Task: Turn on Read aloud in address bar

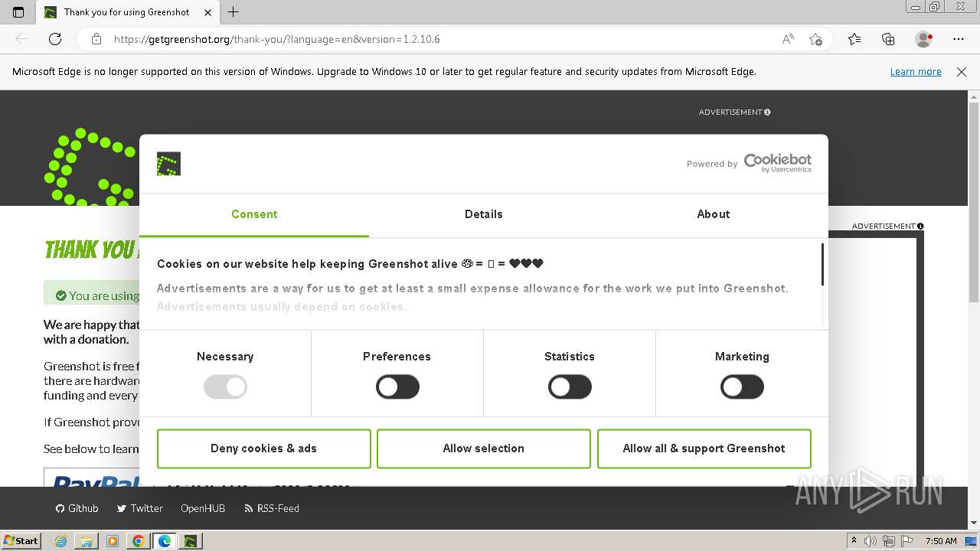Action: click(788, 39)
